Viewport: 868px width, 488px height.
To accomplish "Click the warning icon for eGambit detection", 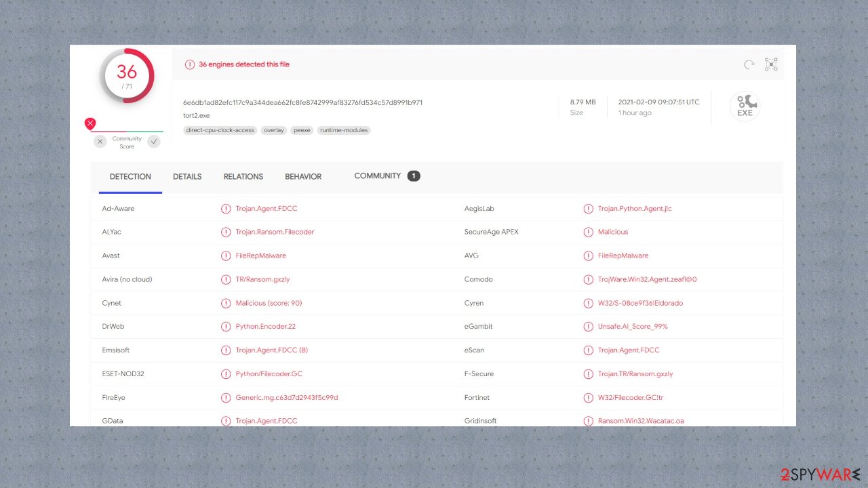I will pos(588,327).
